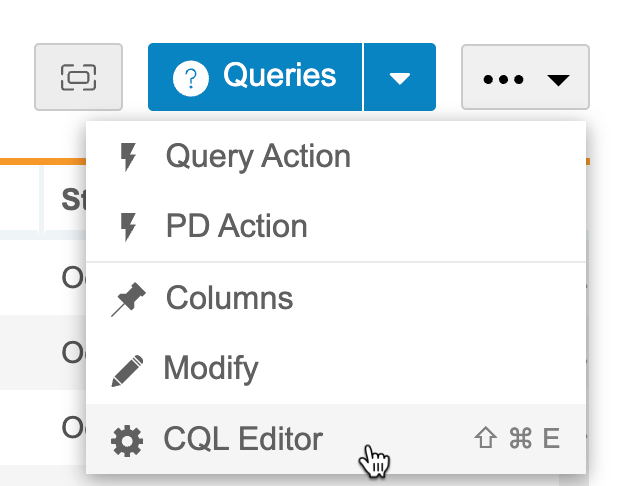Image resolution: width=628 pixels, height=486 pixels.
Task: Click the pencil icon beside Modify
Action: [128, 369]
